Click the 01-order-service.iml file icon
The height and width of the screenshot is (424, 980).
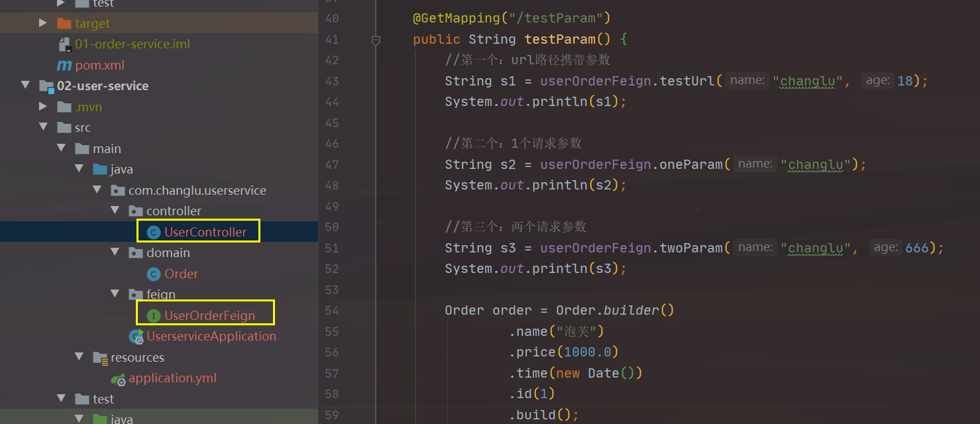(x=64, y=44)
